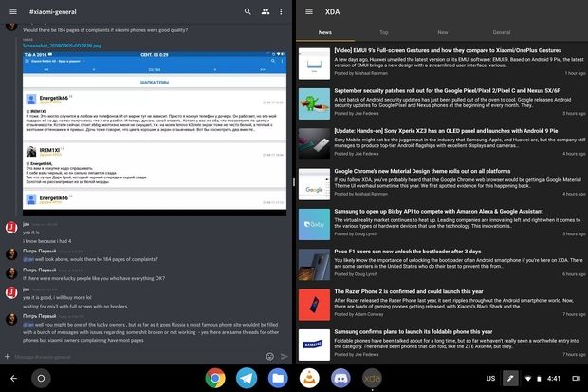This screenshot has width=588, height=392.
Task: Tap the stylus tools icon in tray
Action: [510, 378]
